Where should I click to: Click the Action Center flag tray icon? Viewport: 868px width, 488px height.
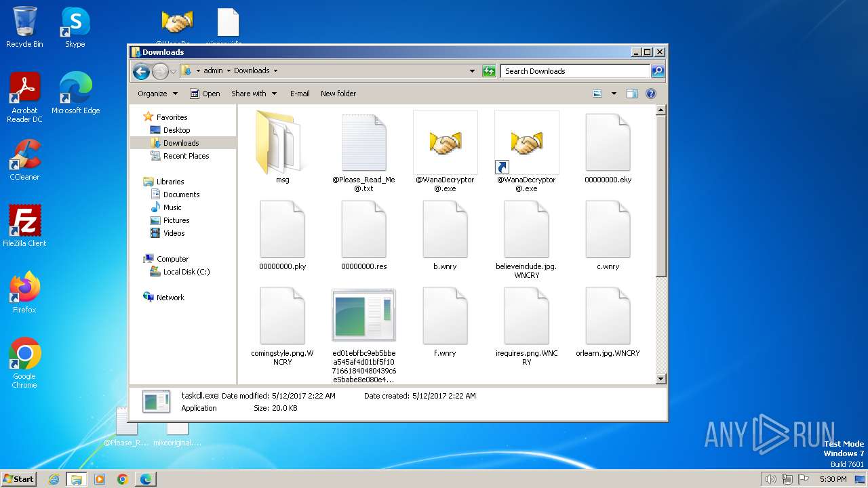pos(803,479)
